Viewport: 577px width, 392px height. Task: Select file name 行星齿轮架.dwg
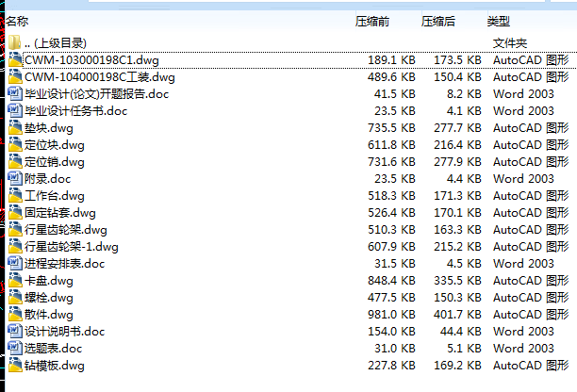click(x=66, y=230)
